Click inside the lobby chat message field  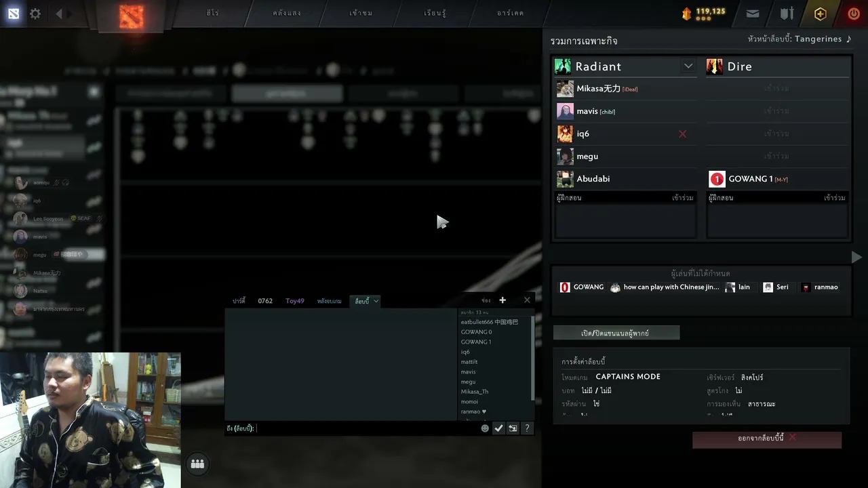(366, 428)
